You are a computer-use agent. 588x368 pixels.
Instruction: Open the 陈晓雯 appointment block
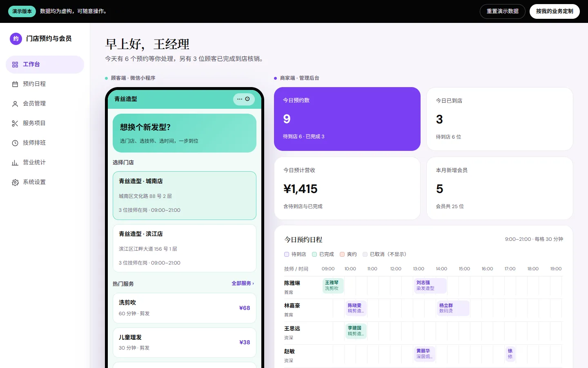[x=356, y=308]
